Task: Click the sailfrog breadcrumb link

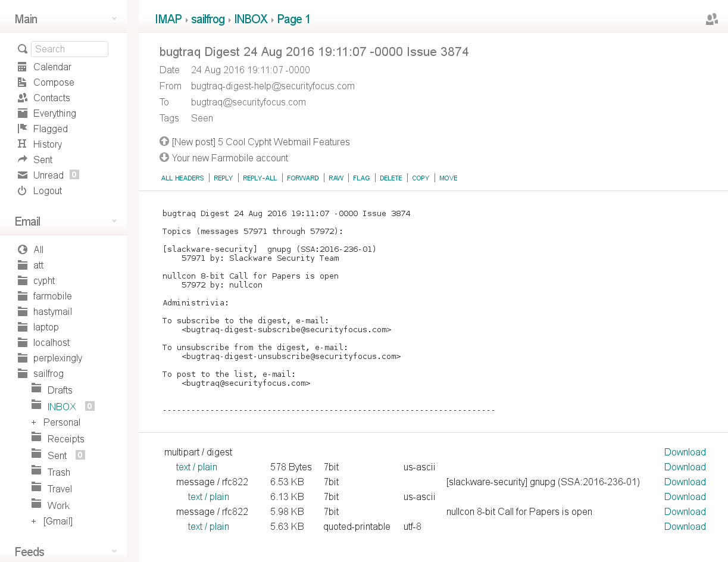Action: tap(208, 19)
